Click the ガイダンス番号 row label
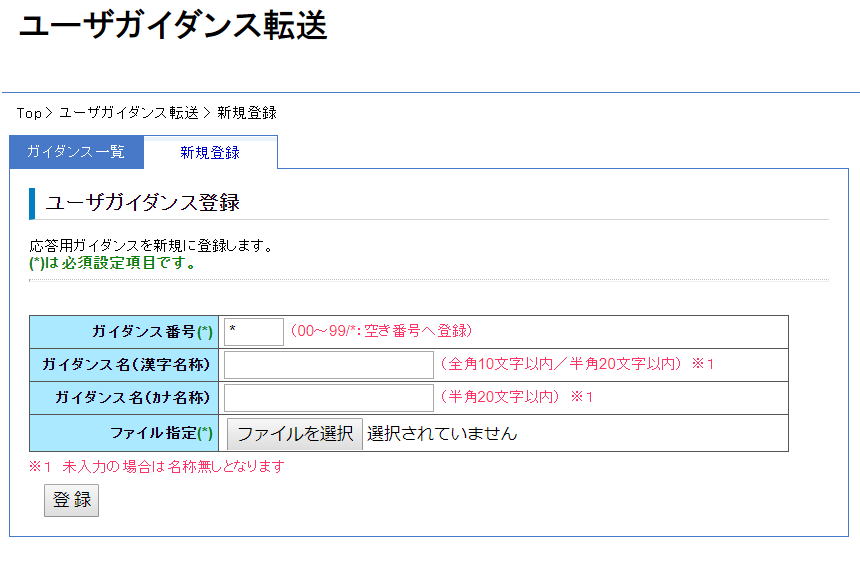 click(x=152, y=332)
